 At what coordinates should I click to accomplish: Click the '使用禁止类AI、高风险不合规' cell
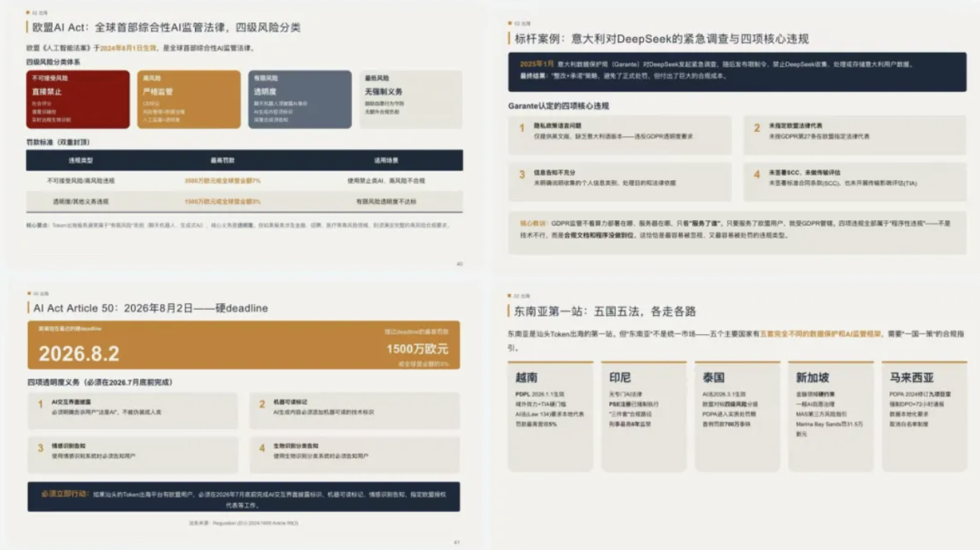385,181
